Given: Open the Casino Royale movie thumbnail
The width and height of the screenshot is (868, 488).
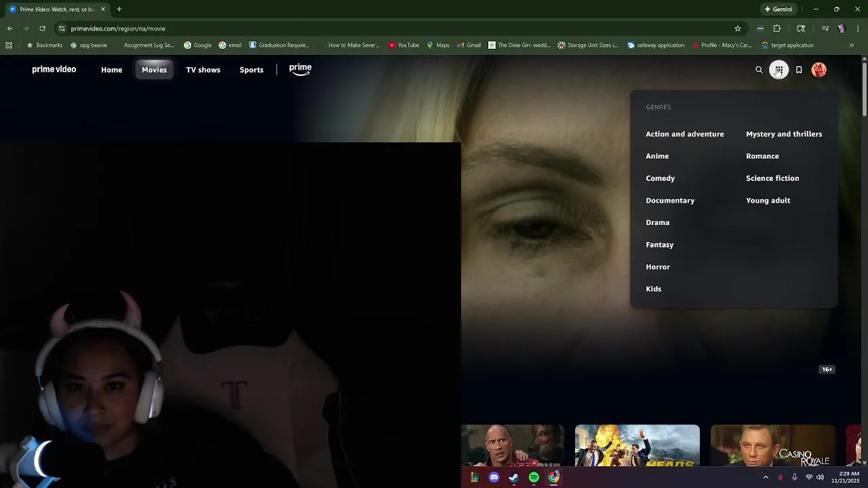Looking at the screenshot, I should [773, 446].
